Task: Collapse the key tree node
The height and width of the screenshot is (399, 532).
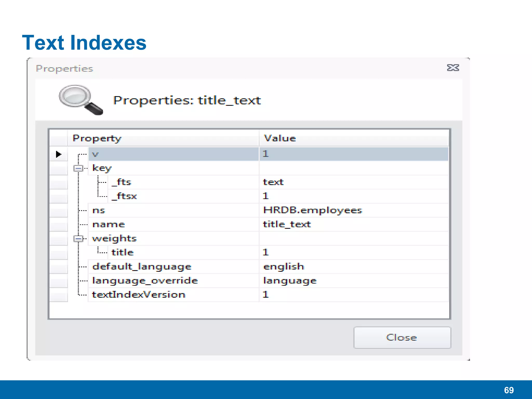Action: [78, 168]
